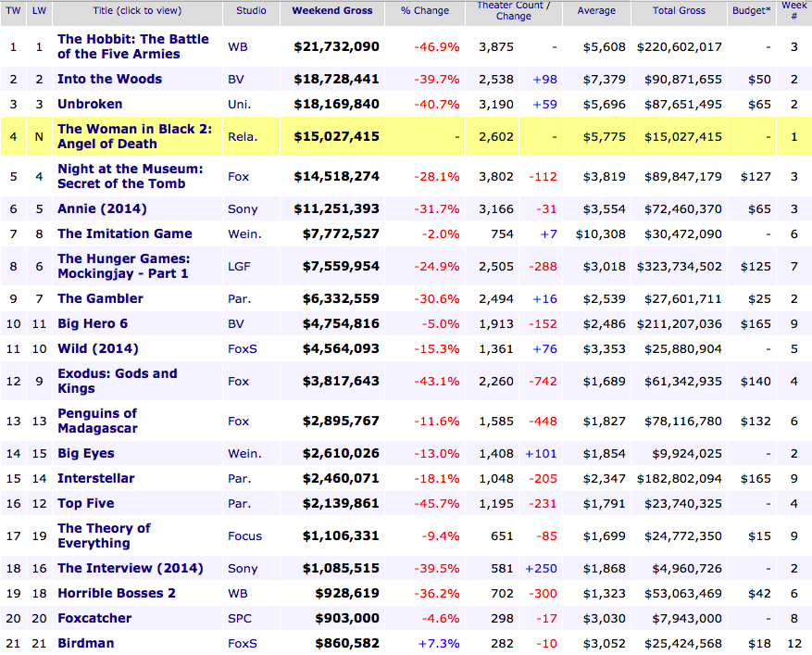The height and width of the screenshot is (655, 812).
Task: Sort by Average column header
Action: [x=596, y=10]
